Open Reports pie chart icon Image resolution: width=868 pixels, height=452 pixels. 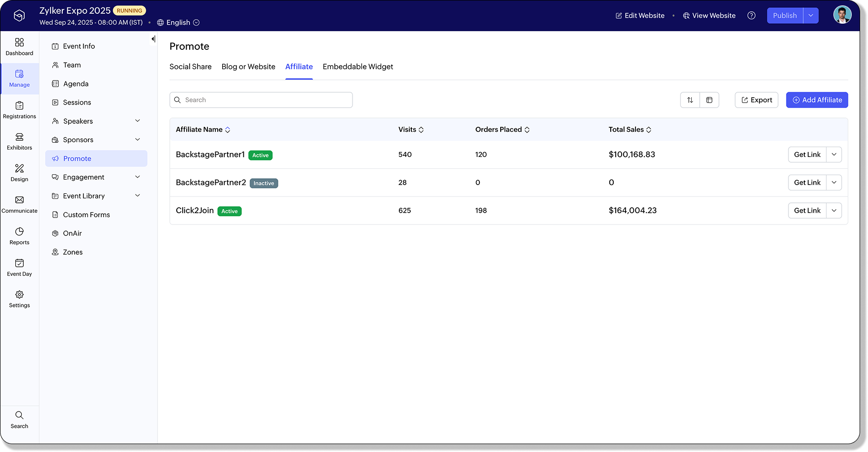tap(19, 232)
